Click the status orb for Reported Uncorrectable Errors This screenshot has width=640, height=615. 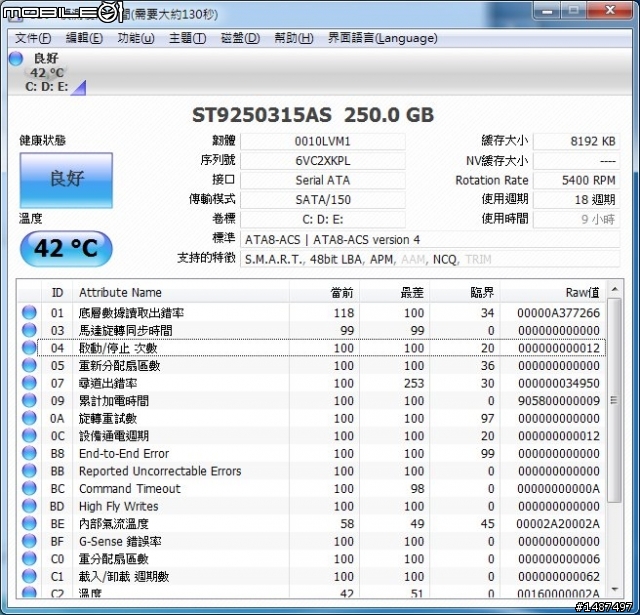pos(29,471)
